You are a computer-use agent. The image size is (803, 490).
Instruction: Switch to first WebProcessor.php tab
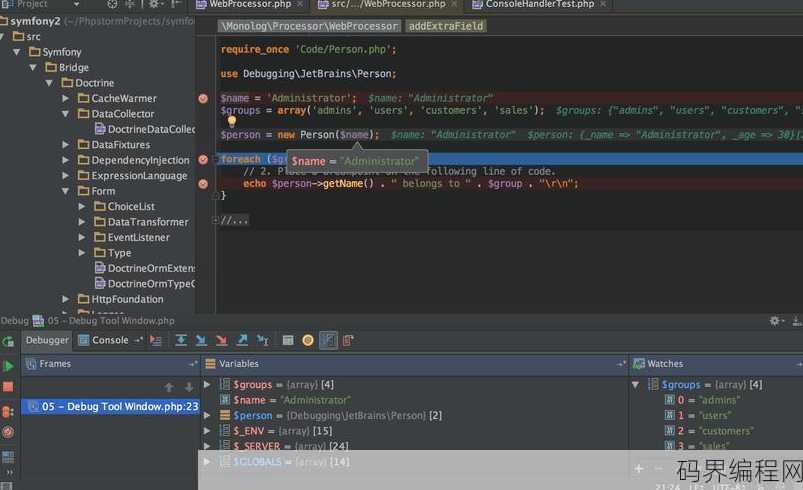pos(249,4)
